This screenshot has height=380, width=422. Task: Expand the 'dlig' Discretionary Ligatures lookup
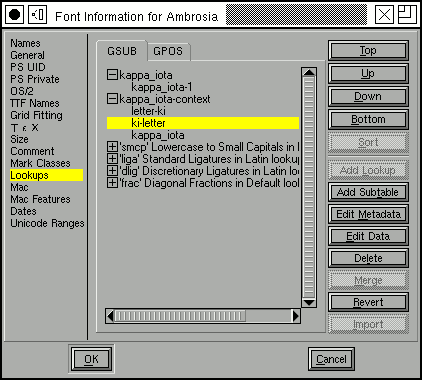click(112, 171)
